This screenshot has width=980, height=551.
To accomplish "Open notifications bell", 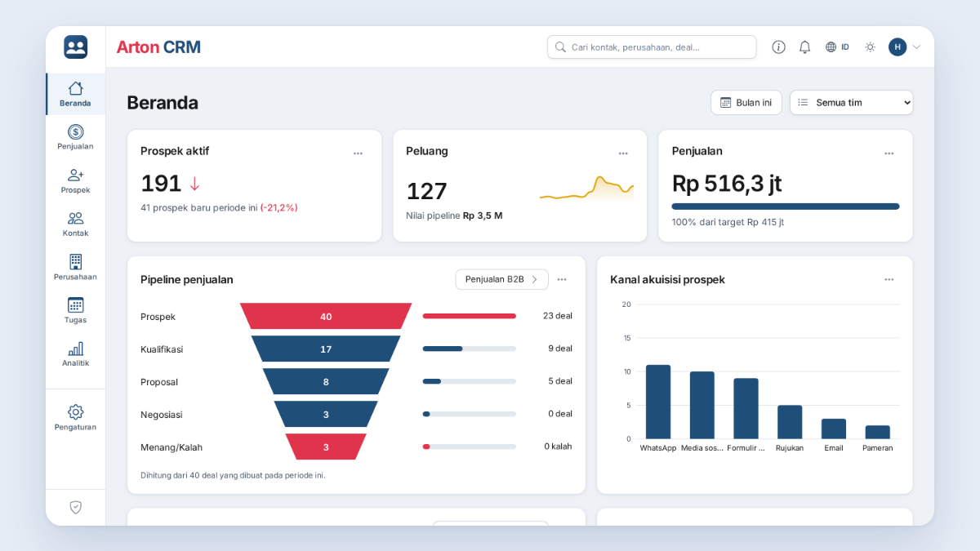I will 804,47.
